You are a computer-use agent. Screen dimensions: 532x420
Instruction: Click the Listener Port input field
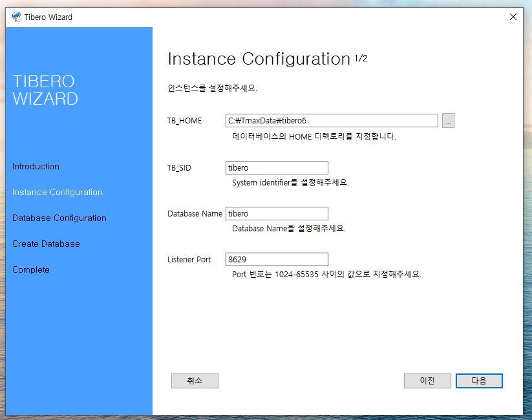click(277, 259)
